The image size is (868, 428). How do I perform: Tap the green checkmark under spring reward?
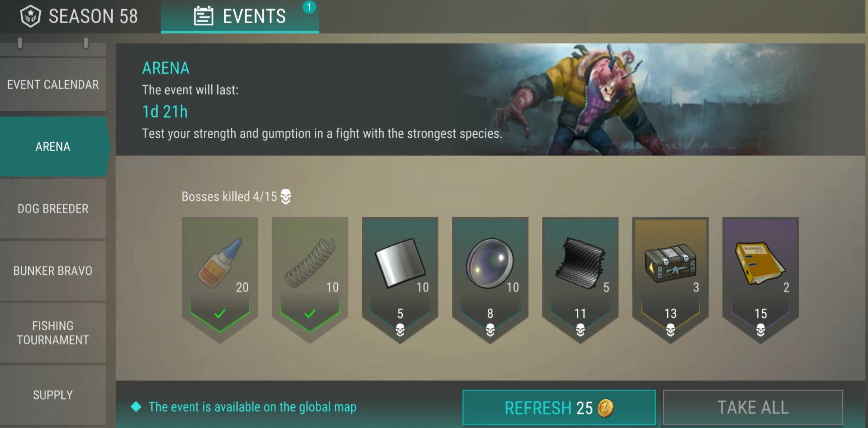click(x=310, y=314)
